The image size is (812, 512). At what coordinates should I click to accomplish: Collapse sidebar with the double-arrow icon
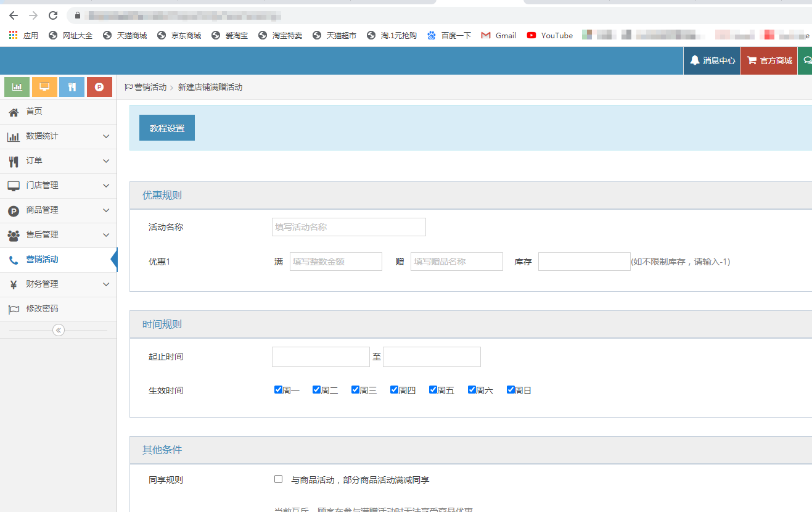point(58,330)
